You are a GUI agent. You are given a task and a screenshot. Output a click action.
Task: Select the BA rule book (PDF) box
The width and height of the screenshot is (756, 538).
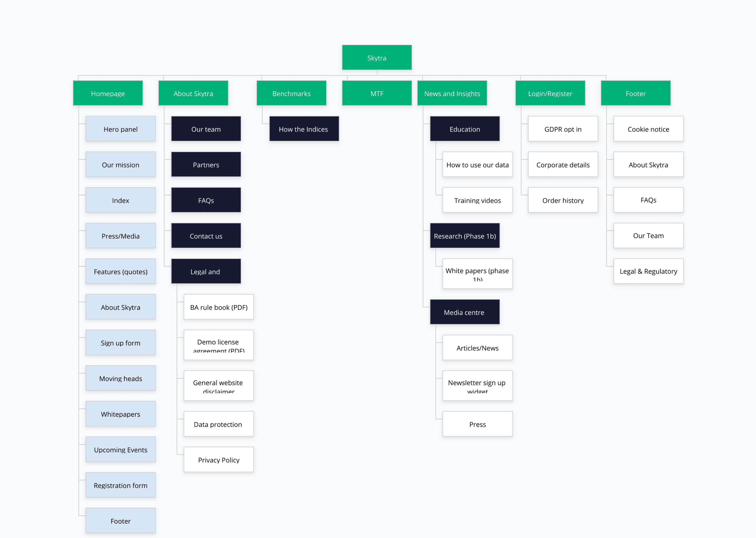[218, 307]
